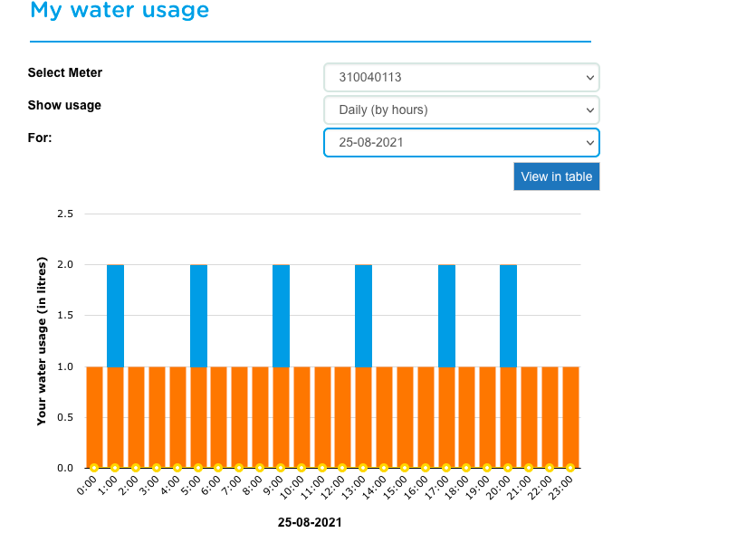The image size is (756, 542).
Task: Click the orange bar at 8:00
Action: tap(260, 417)
